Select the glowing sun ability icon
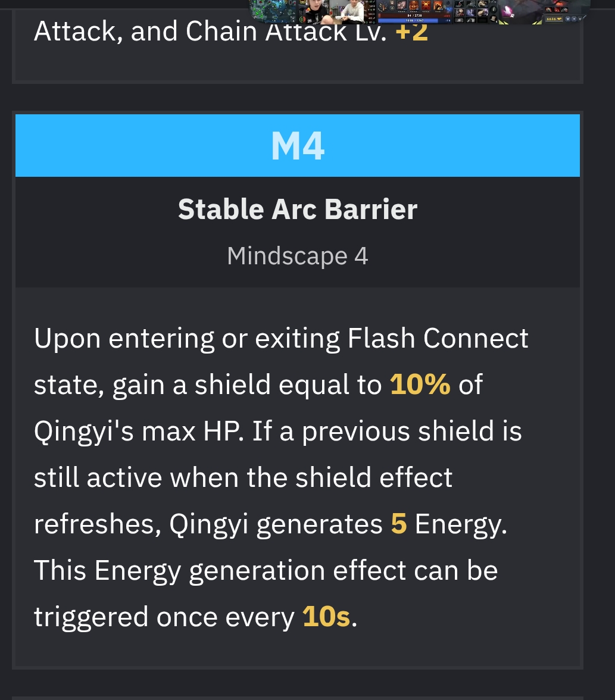Image resolution: width=615 pixels, height=700 pixels. 426,5
